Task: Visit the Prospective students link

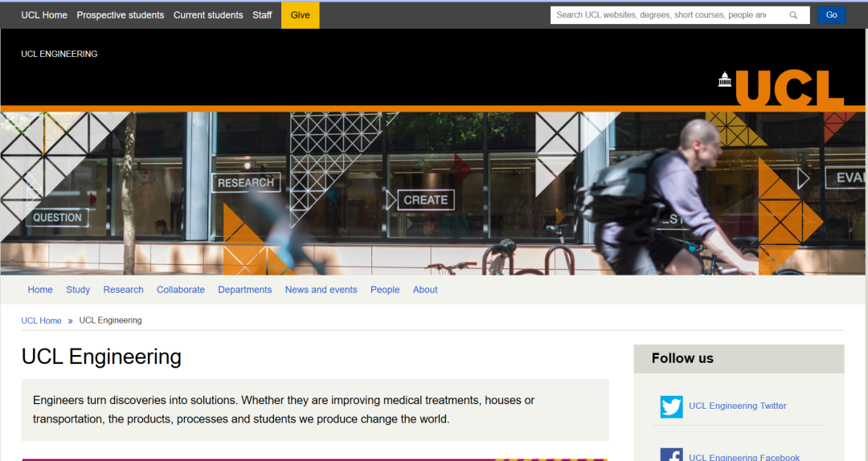Action: coord(121,15)
